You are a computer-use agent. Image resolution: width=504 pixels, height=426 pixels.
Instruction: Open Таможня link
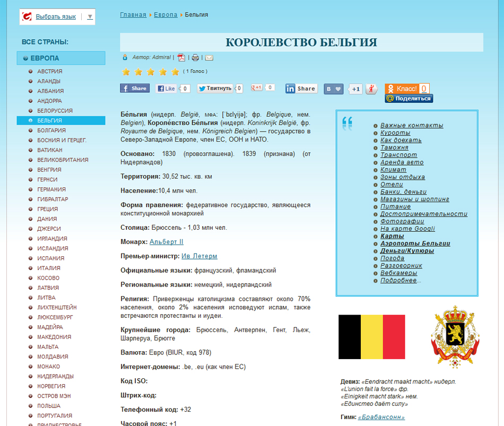click(x=394, y=147)
